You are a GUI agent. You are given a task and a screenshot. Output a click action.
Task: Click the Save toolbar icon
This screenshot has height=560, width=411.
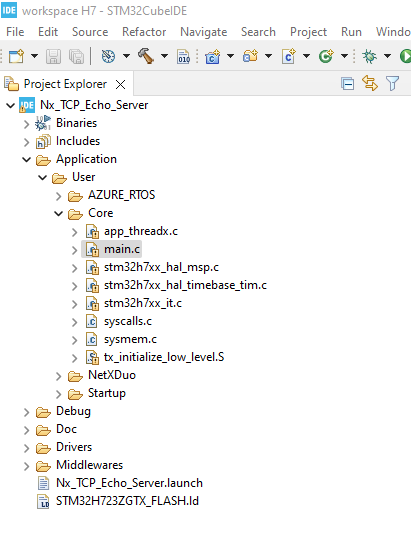(x=53, y=56)
